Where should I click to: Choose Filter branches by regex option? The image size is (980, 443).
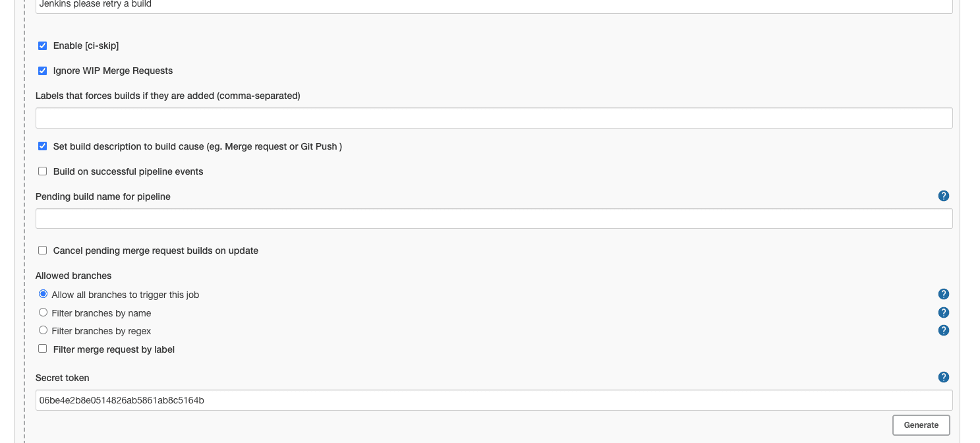click(43, 330)
